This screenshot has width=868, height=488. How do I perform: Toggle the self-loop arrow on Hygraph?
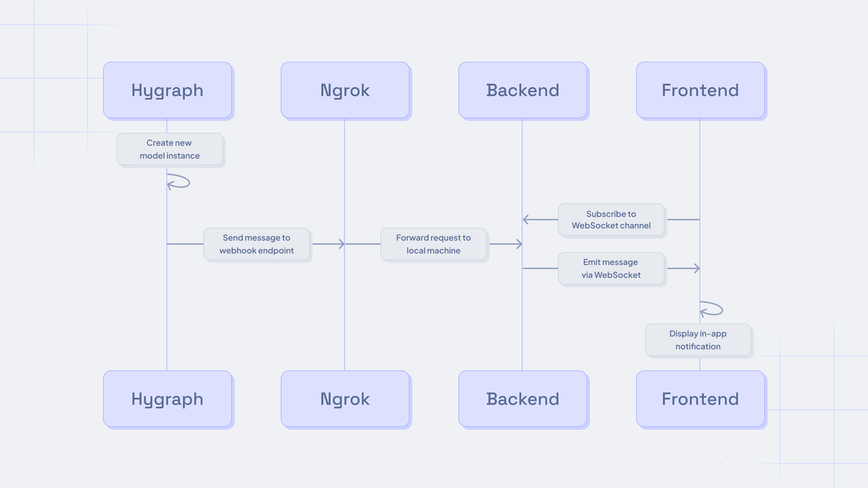(178, 182)
